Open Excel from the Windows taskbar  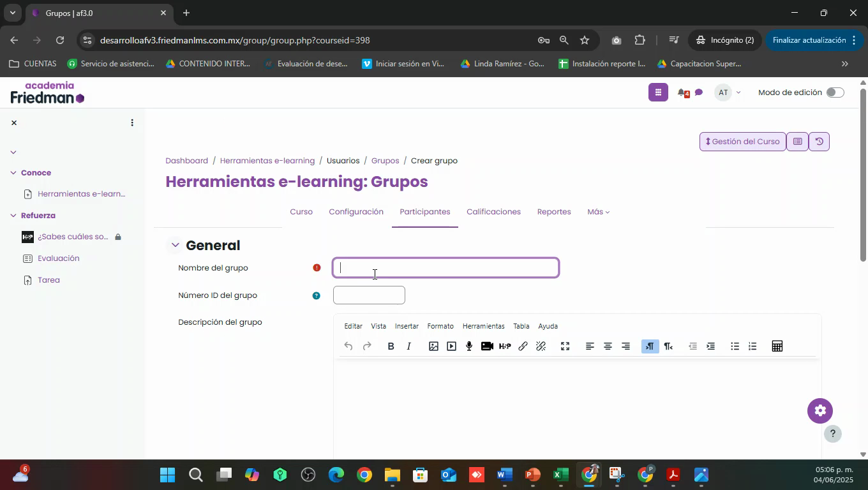coord(560,475)
